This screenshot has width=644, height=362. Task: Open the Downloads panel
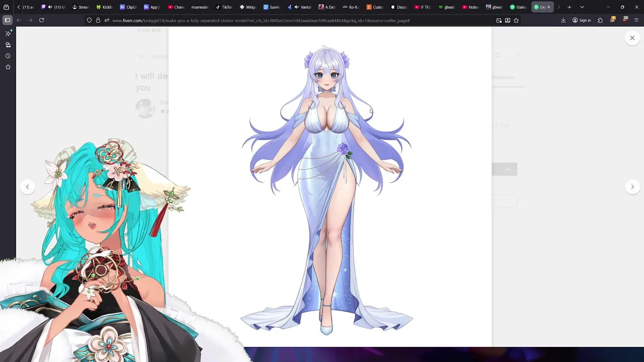pos(563,20)
